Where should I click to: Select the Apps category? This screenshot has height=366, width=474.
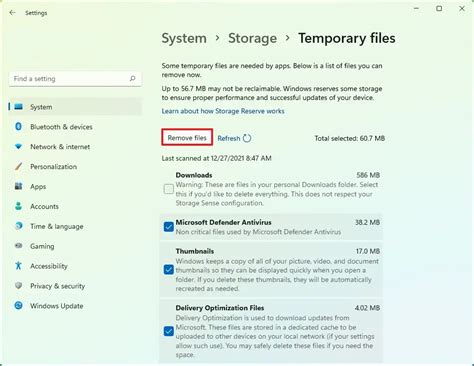(75, 186)
